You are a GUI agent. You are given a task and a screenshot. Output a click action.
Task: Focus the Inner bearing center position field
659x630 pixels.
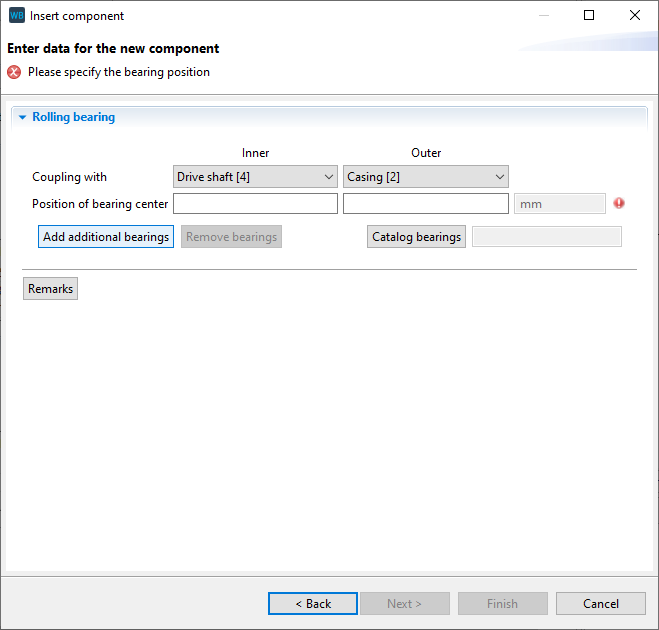click(255, 204)
